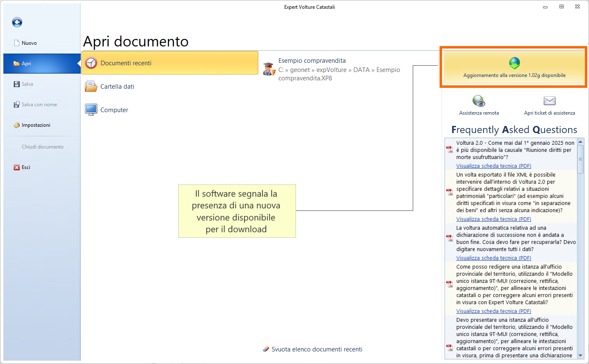Click the floppy disk Salva icon
The height and width of the screenshot is (364, 589).
pyautogui.click(x=17, y=84)
